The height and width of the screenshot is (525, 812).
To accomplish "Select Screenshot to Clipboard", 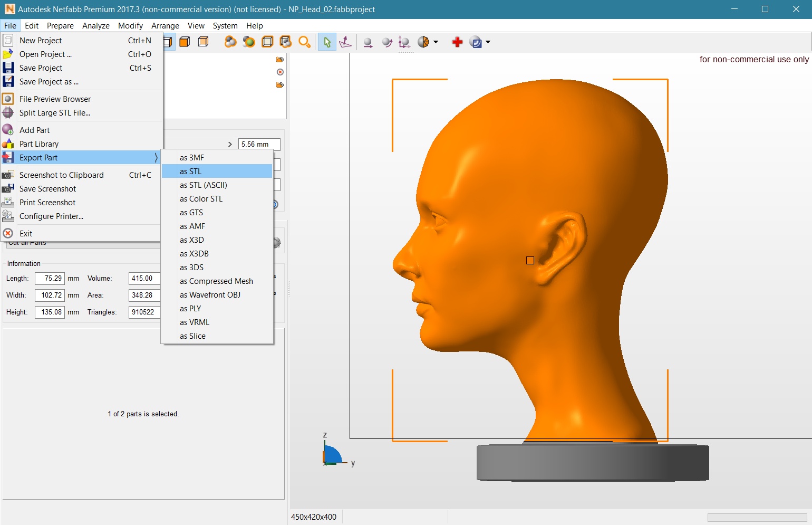I will [81, 175].
